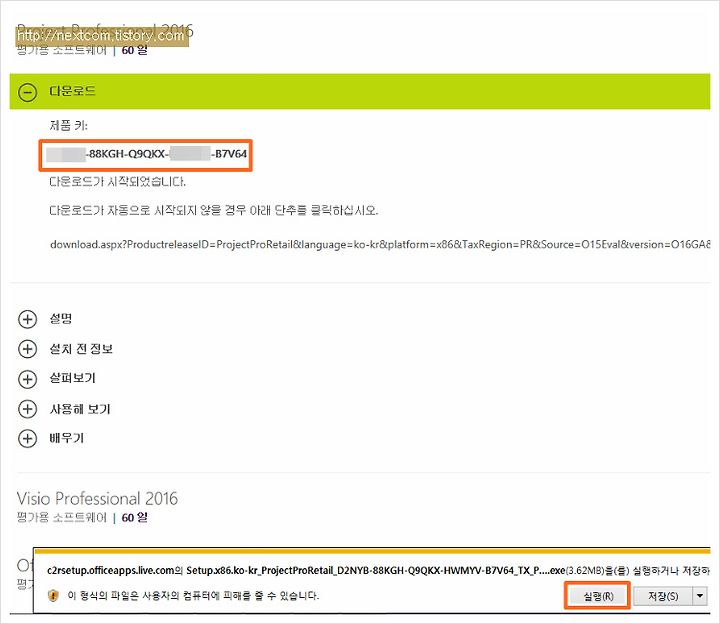Image resolution: width=720 pixels, height=624 pixels.
Task: Click the security shield warning icon
Action: point(53,596)
